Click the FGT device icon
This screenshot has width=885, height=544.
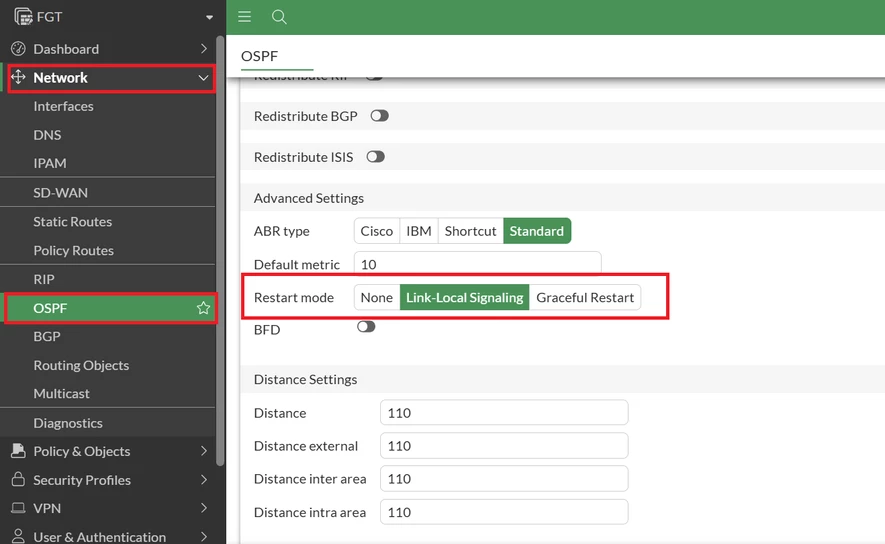point(23,16)
